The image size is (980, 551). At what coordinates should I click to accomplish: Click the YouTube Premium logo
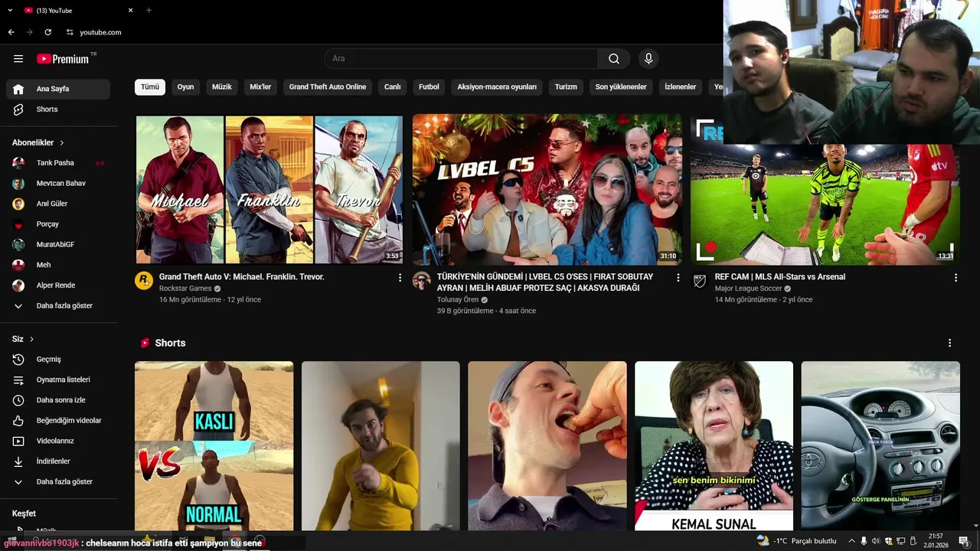coord(65,59)
